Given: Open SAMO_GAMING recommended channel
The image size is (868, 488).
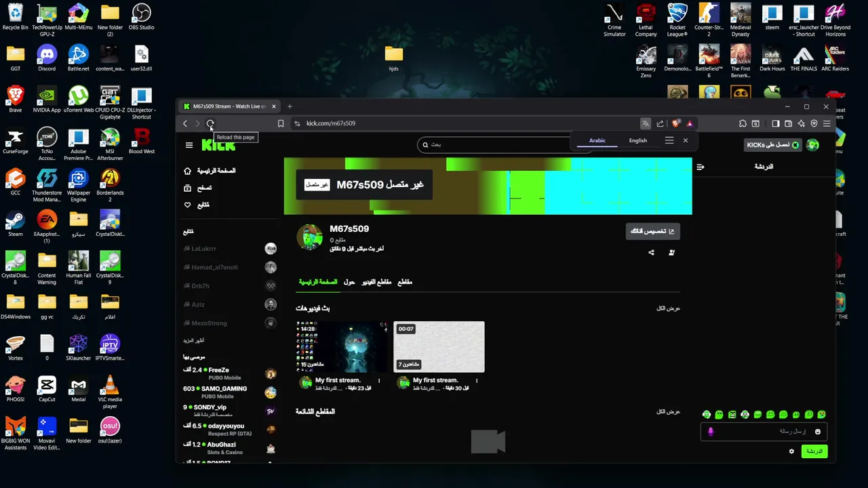Looking at the screenshot, I should (230, 392).
